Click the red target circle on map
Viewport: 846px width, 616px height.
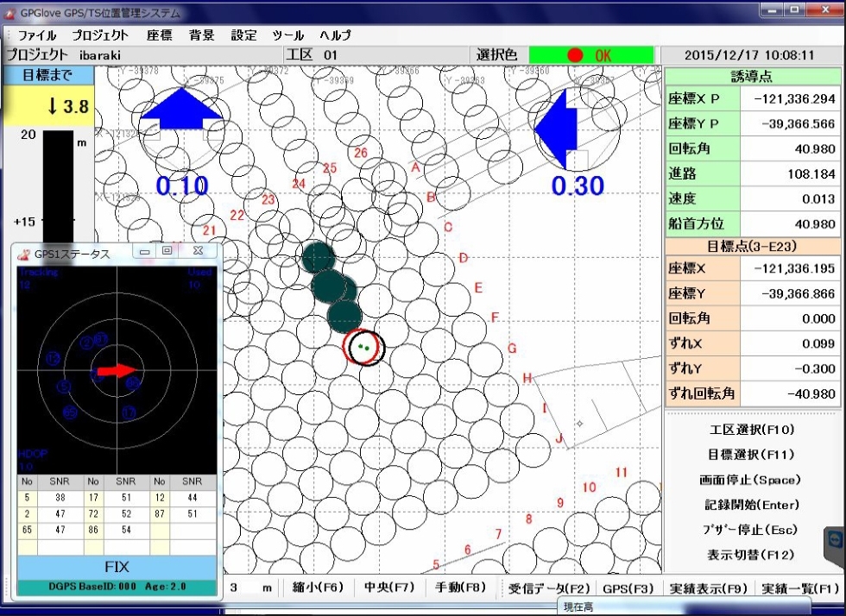(359, 346)
